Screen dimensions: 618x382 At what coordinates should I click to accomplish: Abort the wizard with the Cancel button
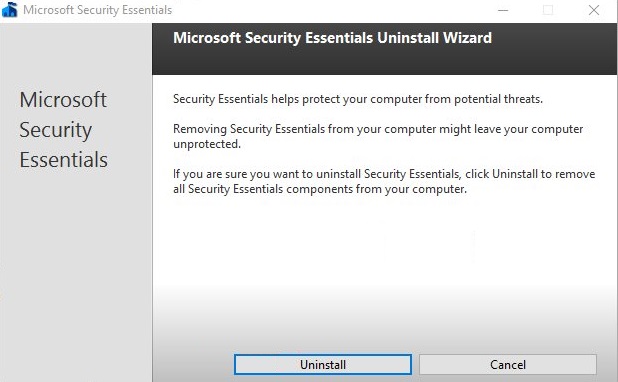pos(508,364)
